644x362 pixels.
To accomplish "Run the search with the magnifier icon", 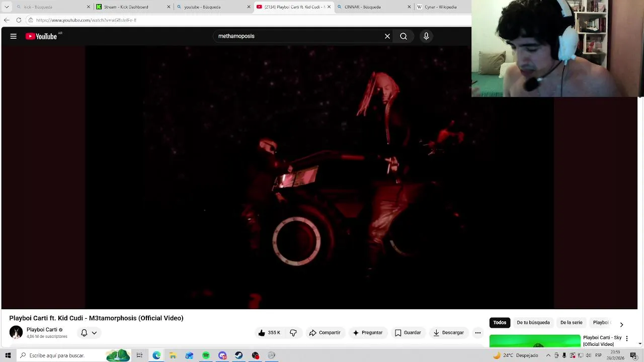I will [x=404, y=36].
